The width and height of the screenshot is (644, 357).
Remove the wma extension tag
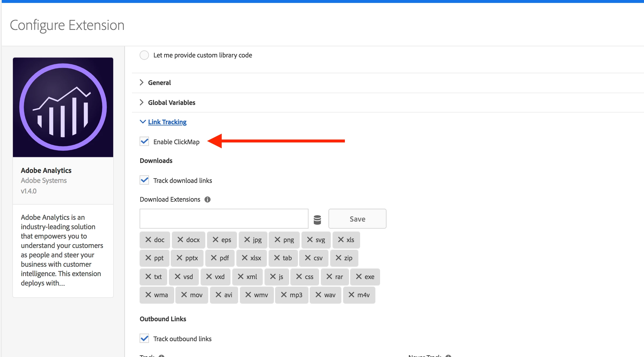148,295
